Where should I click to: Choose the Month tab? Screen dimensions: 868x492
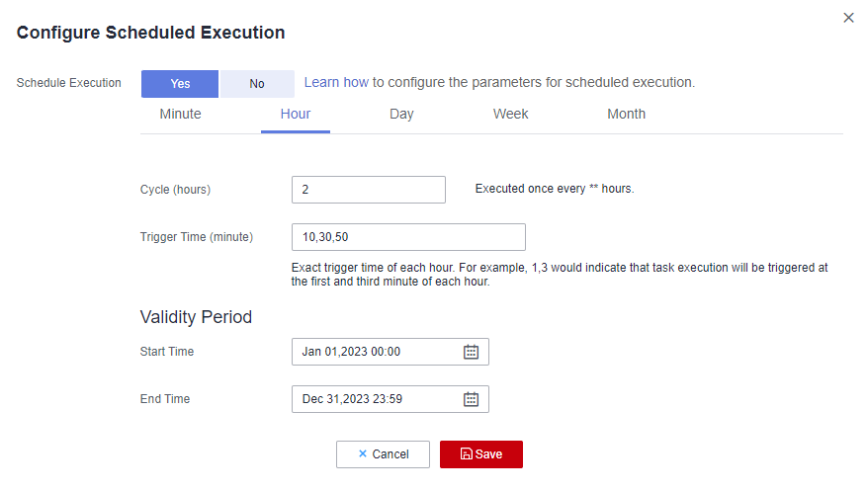[x=626, y=114]
